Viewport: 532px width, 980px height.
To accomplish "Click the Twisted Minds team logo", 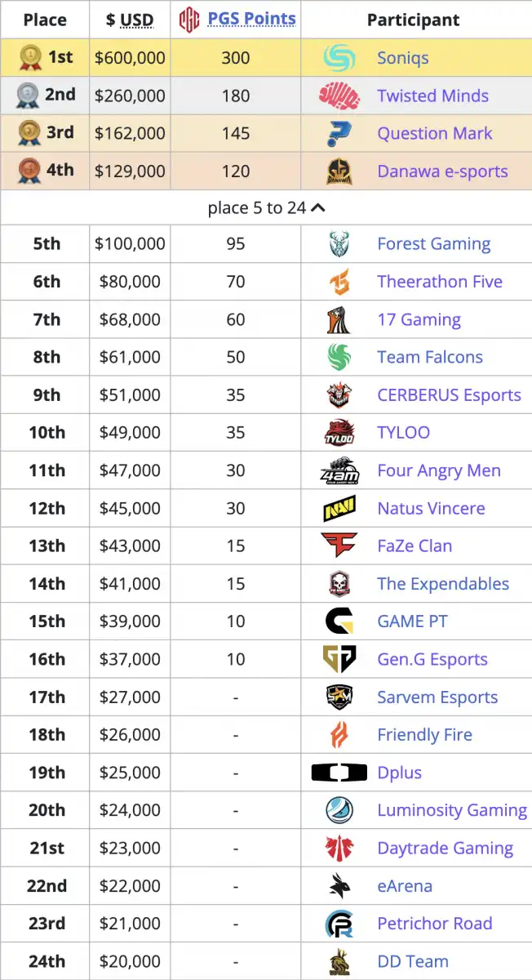I will click(339, 96).
